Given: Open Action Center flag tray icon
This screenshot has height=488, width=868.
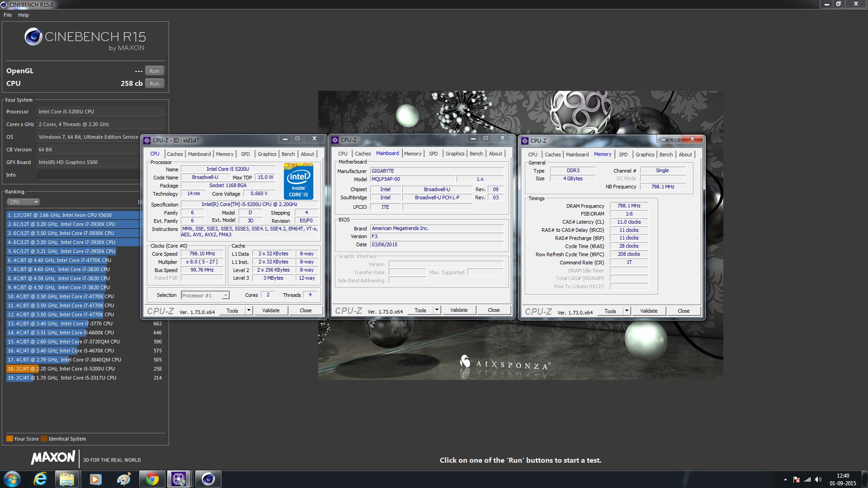Looking at the screenshot, I should (x=797, y=479).
